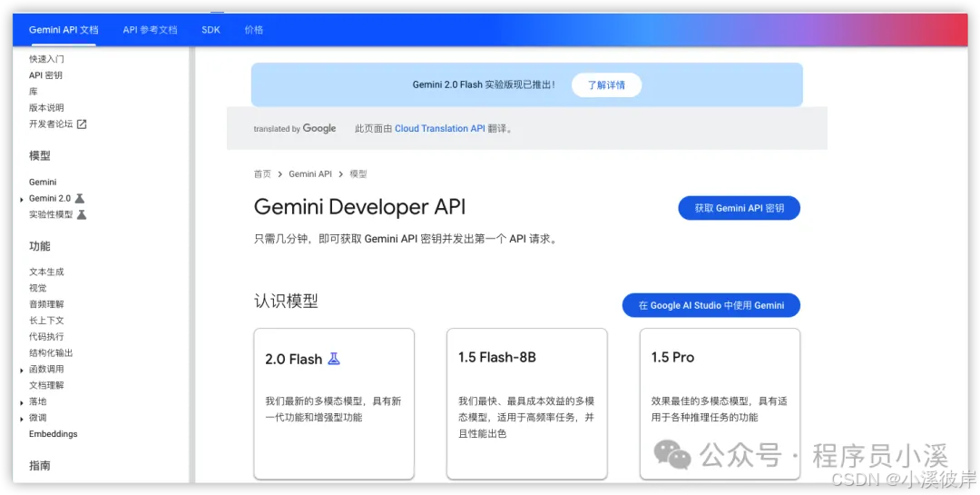Open 开发者论坛 sidebar link
The width and height of the screenshot is (980, 495).
(x=51, y=124)
